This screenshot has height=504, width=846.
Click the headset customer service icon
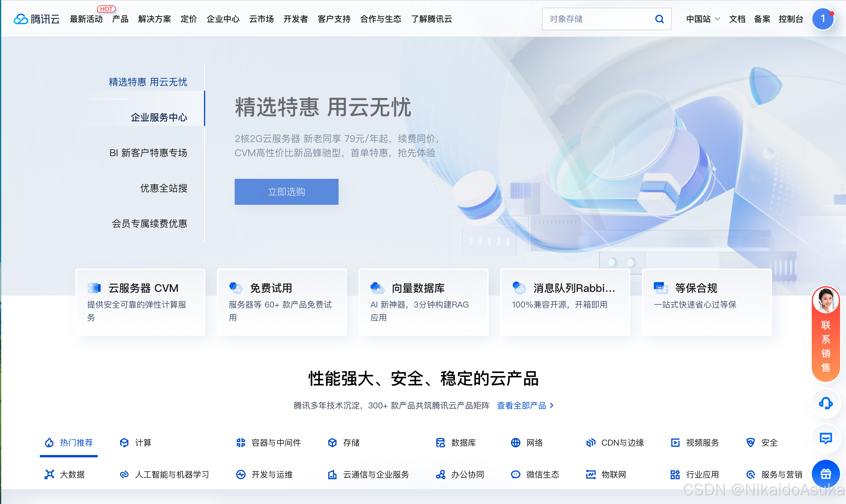pyautogui.click(x=826, y=403)
